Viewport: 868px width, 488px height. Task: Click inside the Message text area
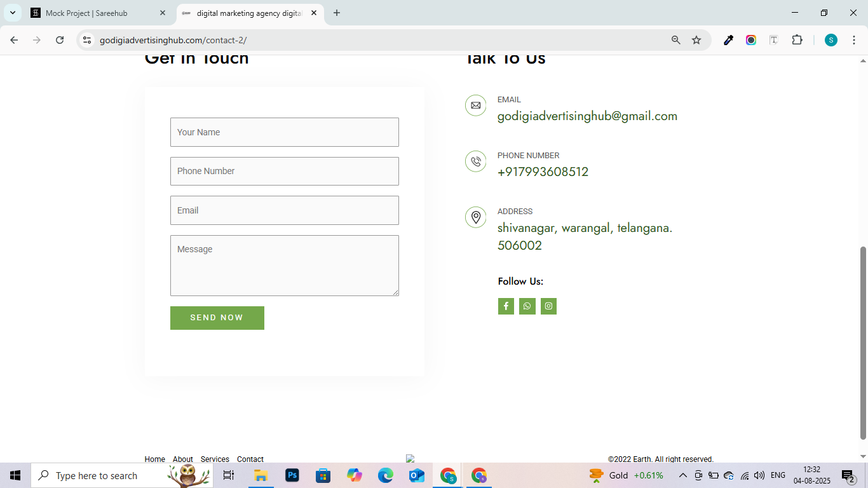(x=284, y=265)
